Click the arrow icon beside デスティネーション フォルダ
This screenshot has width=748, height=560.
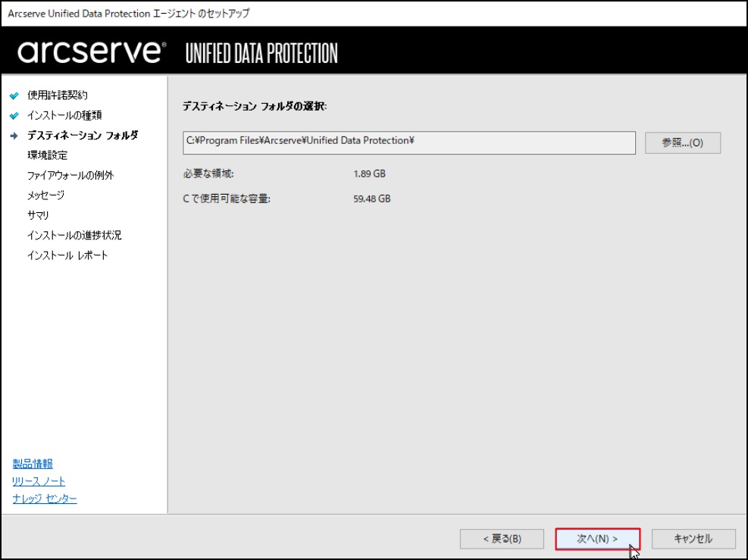[x=14, y=136]
